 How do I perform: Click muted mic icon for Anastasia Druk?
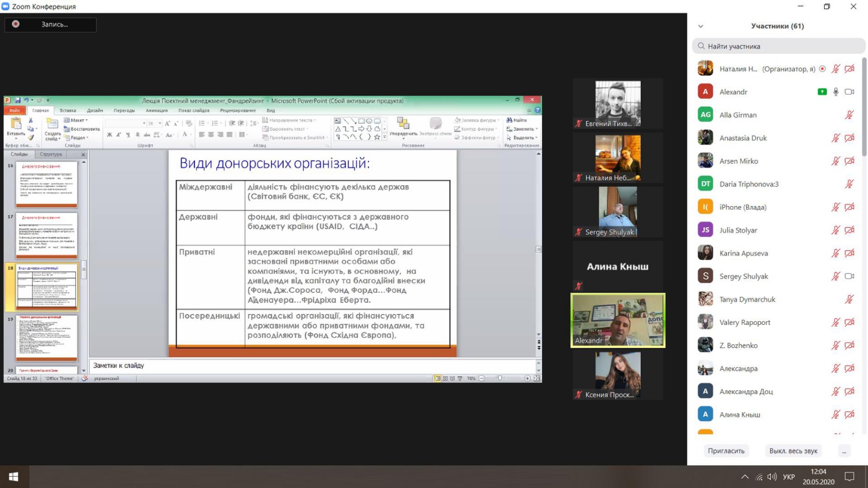pyautogui.click(x=836, y=138)
